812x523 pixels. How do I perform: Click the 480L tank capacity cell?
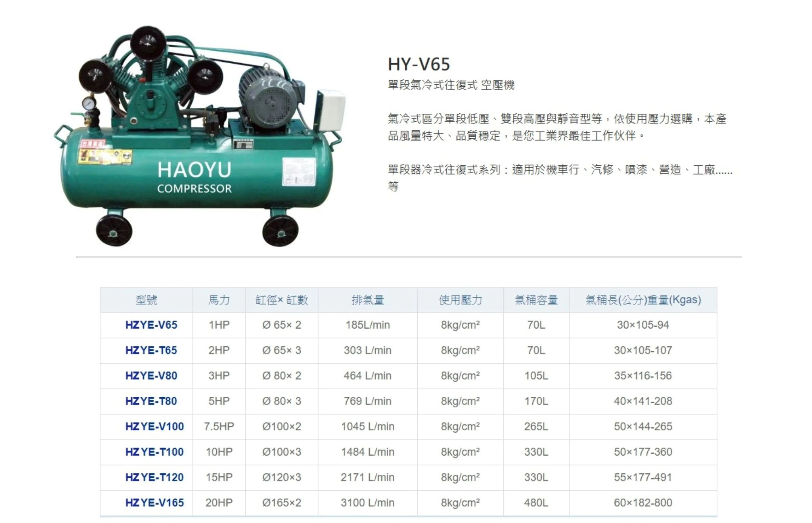click(536, 503)
